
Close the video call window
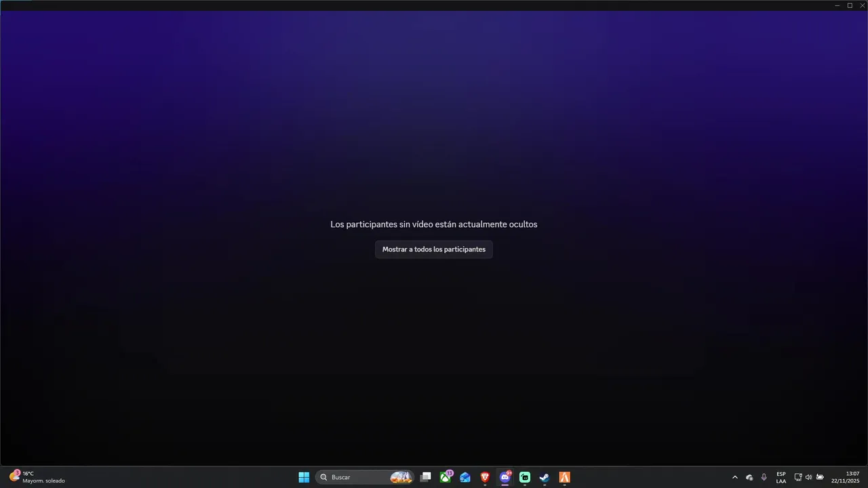tap(862, 5)
